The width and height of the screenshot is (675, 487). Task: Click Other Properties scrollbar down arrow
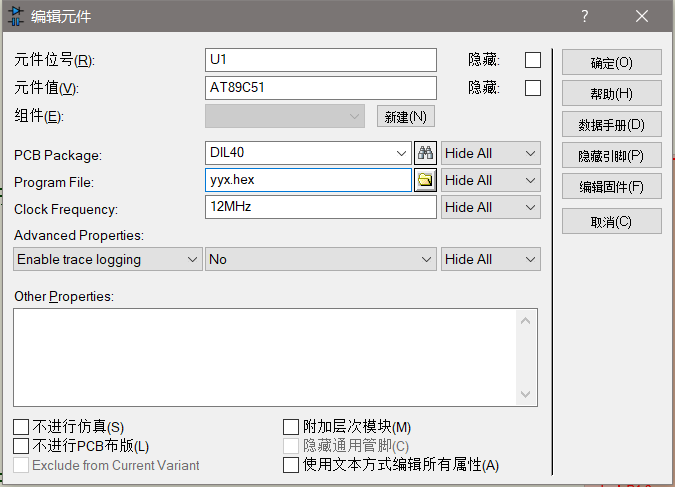tap(525, 394)
